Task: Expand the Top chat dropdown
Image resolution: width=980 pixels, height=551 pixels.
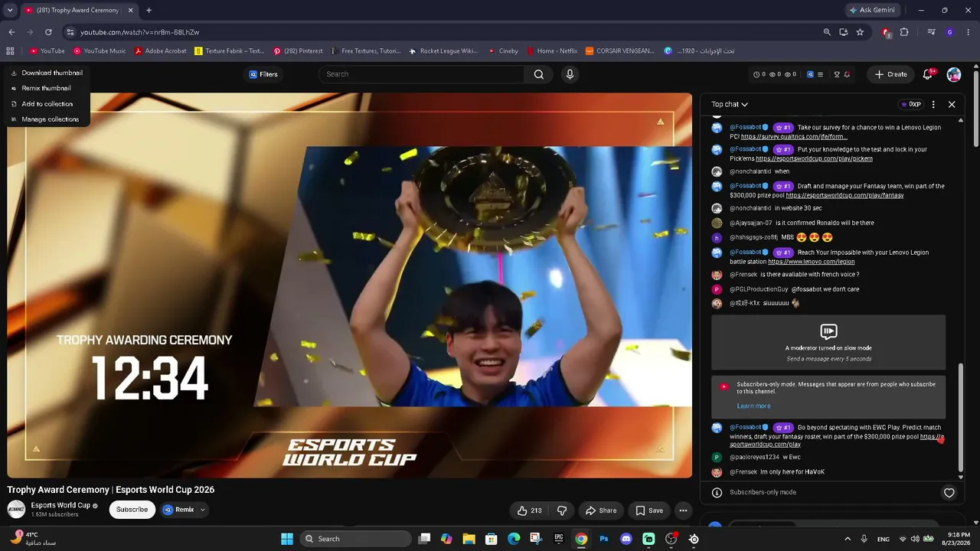Action: [x=730, y=104]
